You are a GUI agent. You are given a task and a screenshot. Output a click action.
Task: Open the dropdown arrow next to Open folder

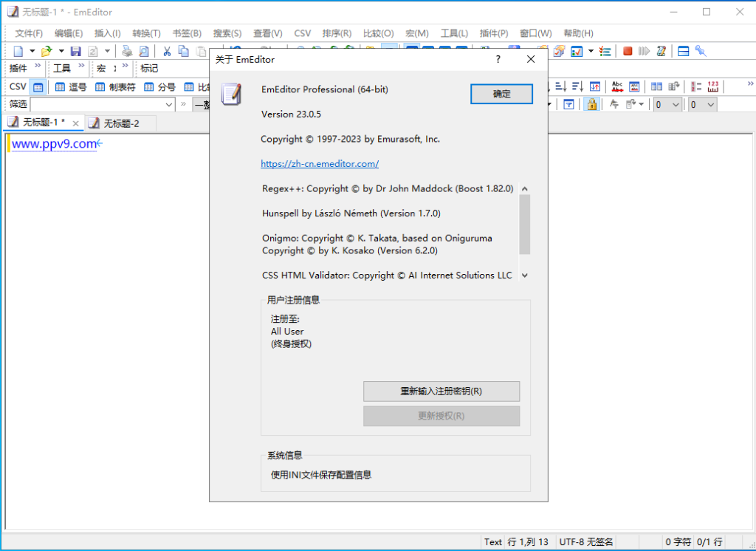[61, 51]
